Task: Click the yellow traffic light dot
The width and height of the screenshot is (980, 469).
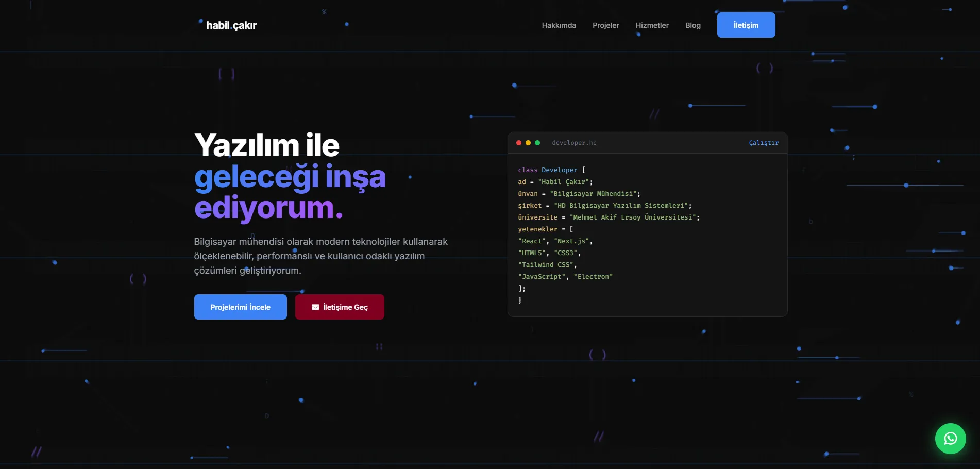Action: 528,143
